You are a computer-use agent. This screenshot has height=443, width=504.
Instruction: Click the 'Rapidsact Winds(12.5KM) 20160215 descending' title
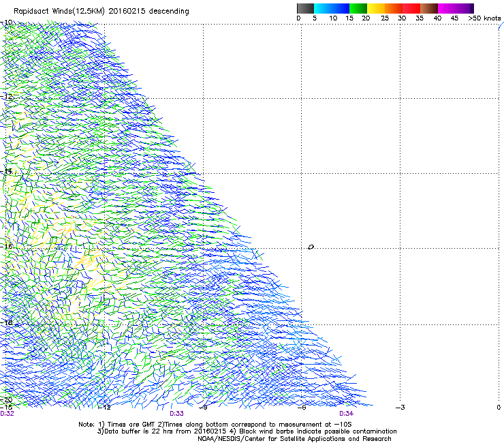pos(101,12)
